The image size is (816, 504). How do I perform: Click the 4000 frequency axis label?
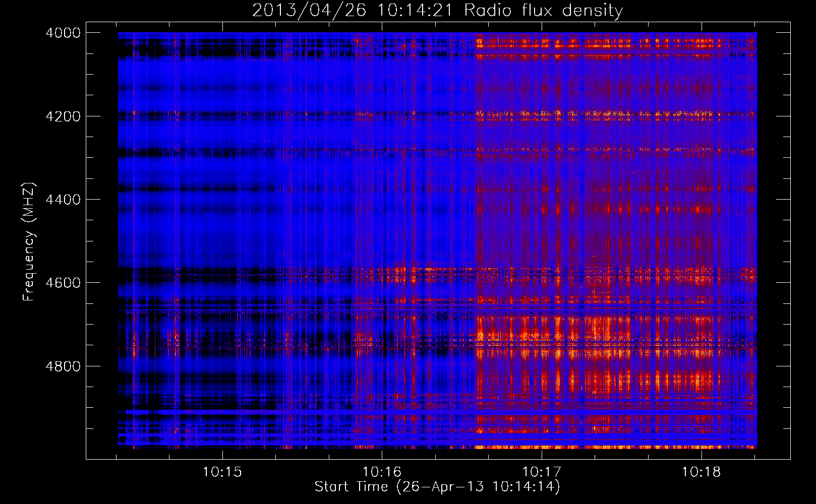(63, 33)
